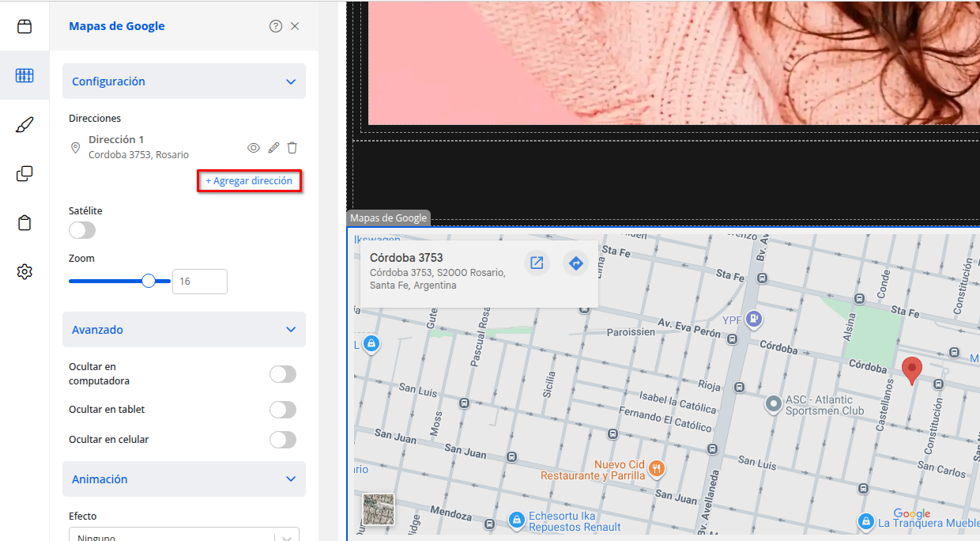Toggle the Satélite switch
The width and height of the screenshot is (980, 541).
81,229
